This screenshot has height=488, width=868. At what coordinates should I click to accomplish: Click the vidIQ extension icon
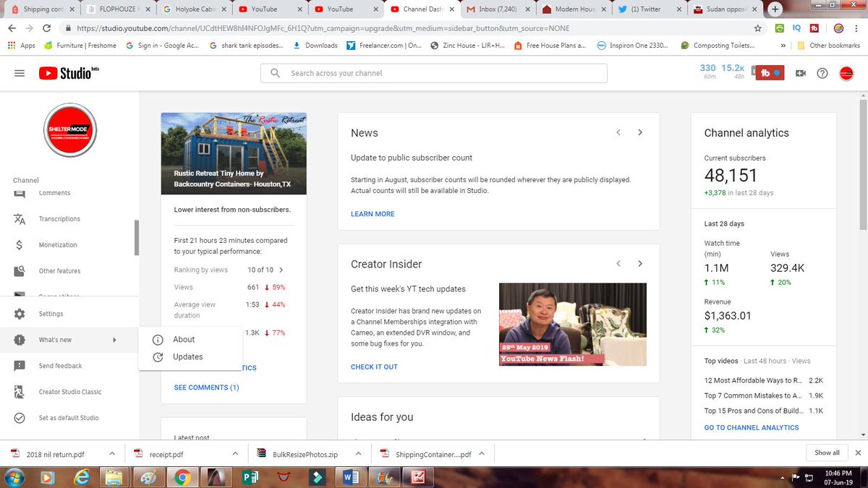point(796,28)
